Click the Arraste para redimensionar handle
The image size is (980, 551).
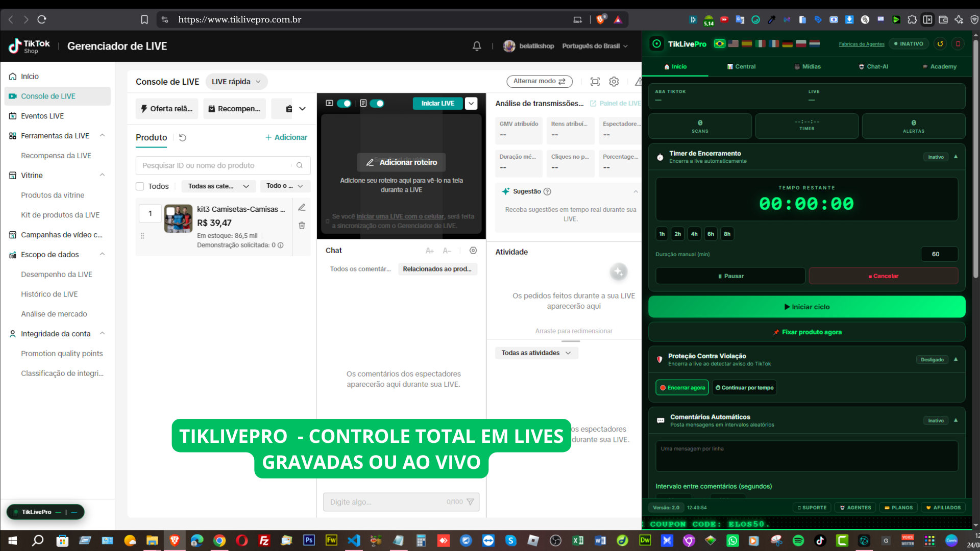tap(571, 341)
